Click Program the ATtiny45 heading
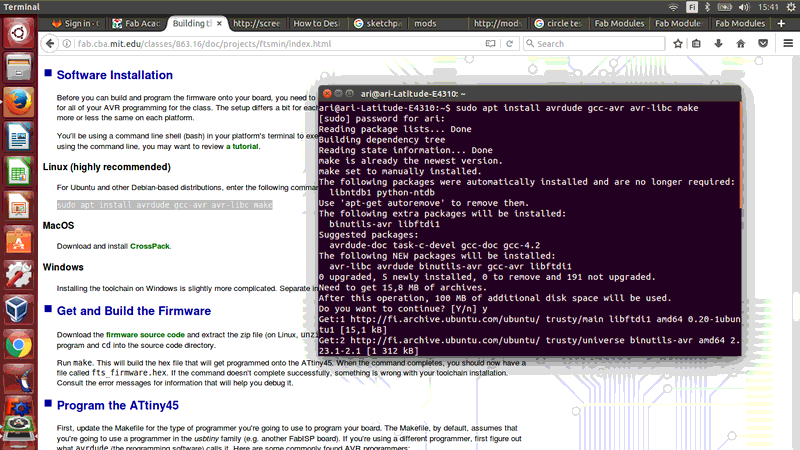800x450 pixels. pyautogui.click(x=118, y=405)
